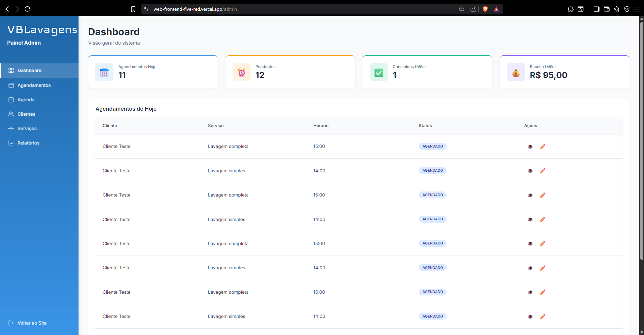
Task: Go to Clientes in the sidebar
Action: click(x=26, y=114)
